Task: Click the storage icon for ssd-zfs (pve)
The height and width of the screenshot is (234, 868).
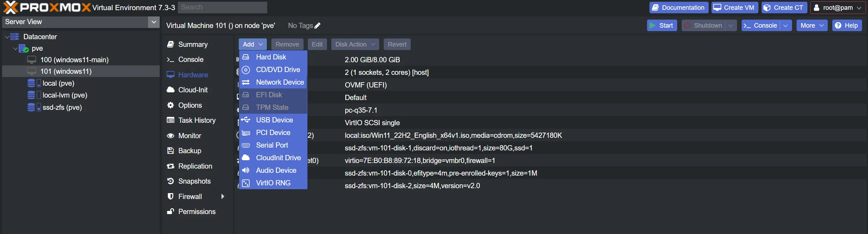Action: [x=34, y=107]
